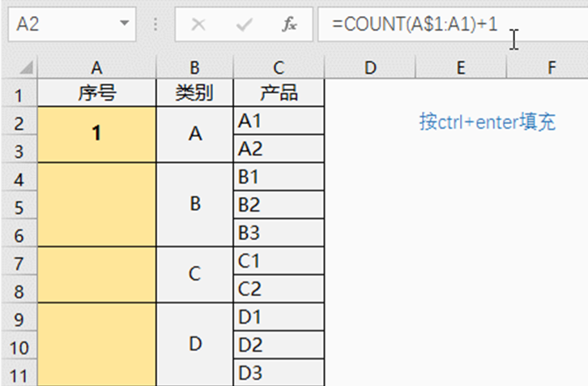Image resolution: width=588 pixels, height=386 pixels.
Task: Select row 3 header
Action: pos(19,149)
